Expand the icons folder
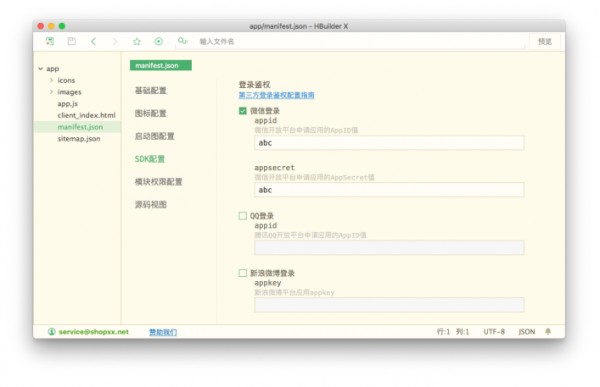The height and width of the screenshot is (387, 600). click(x=51, y=80)
